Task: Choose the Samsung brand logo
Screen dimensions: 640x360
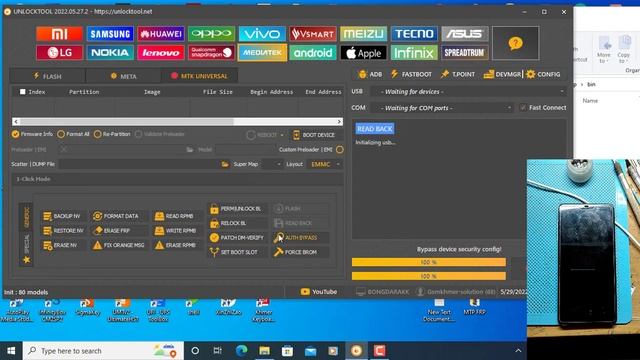Action: [110, 34]
